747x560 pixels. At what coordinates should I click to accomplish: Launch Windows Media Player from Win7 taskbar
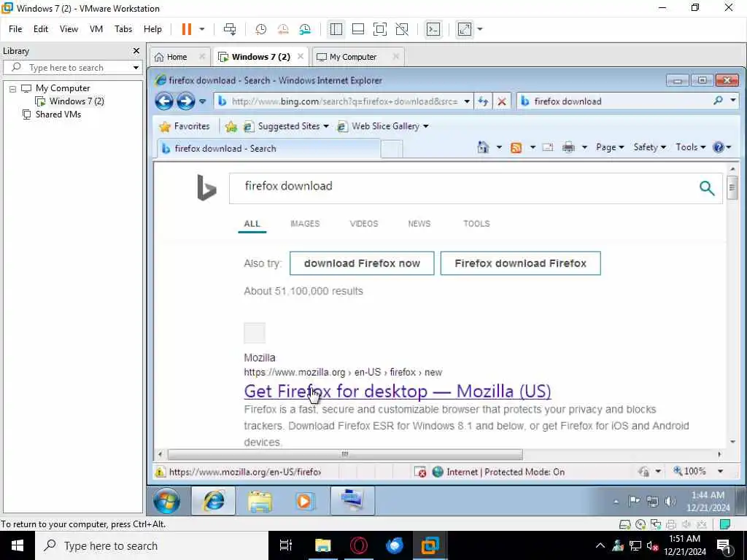pos(304,500)
